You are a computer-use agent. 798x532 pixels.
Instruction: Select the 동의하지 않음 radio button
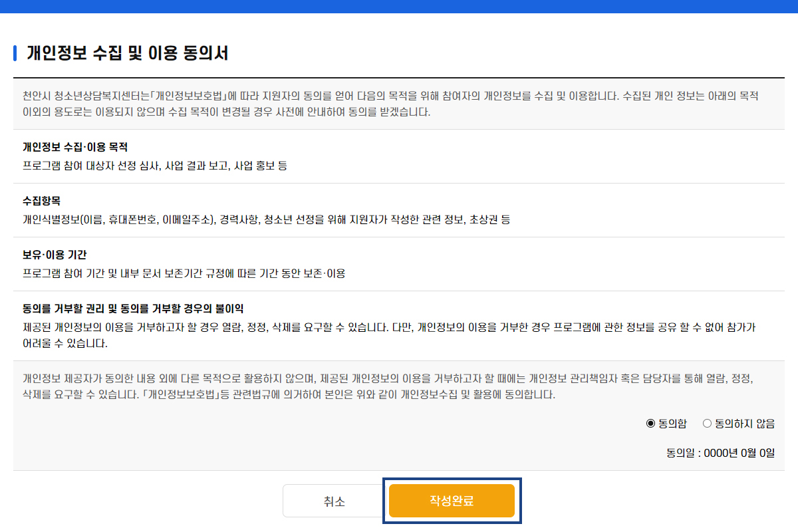(x=707, y=424)
